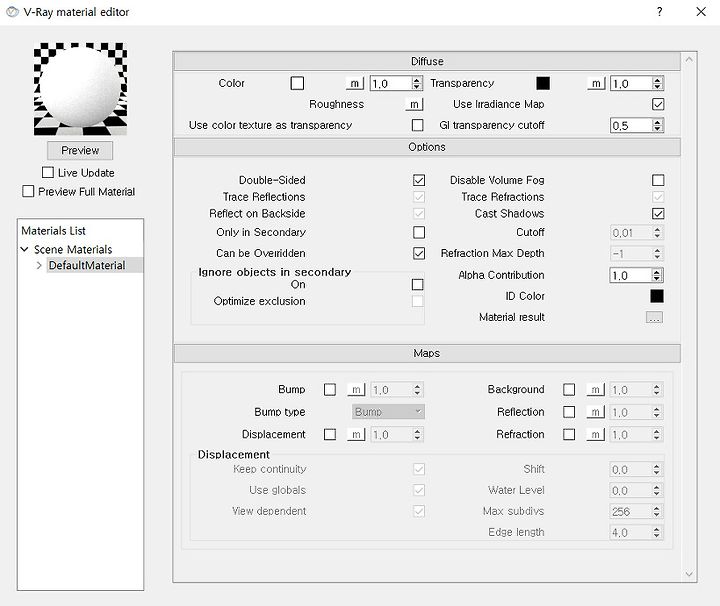Click the Transparency value stepper arrows
720x606 pixels.
(658, 84)
